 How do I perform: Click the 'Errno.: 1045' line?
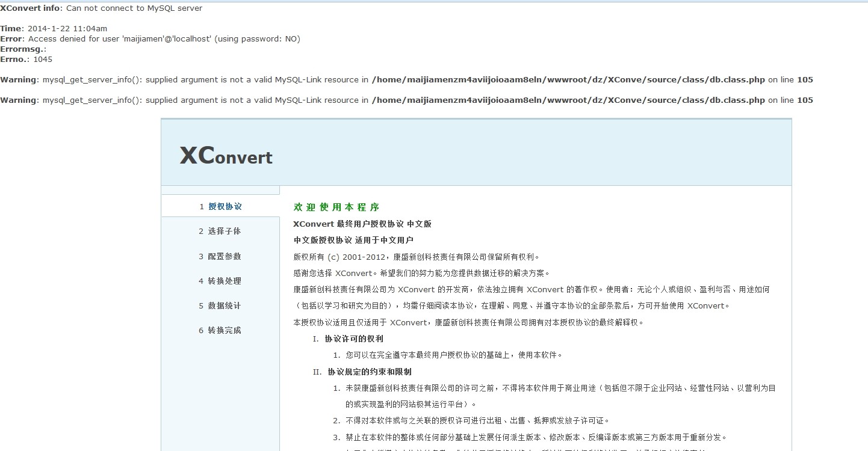pos(26,60)
